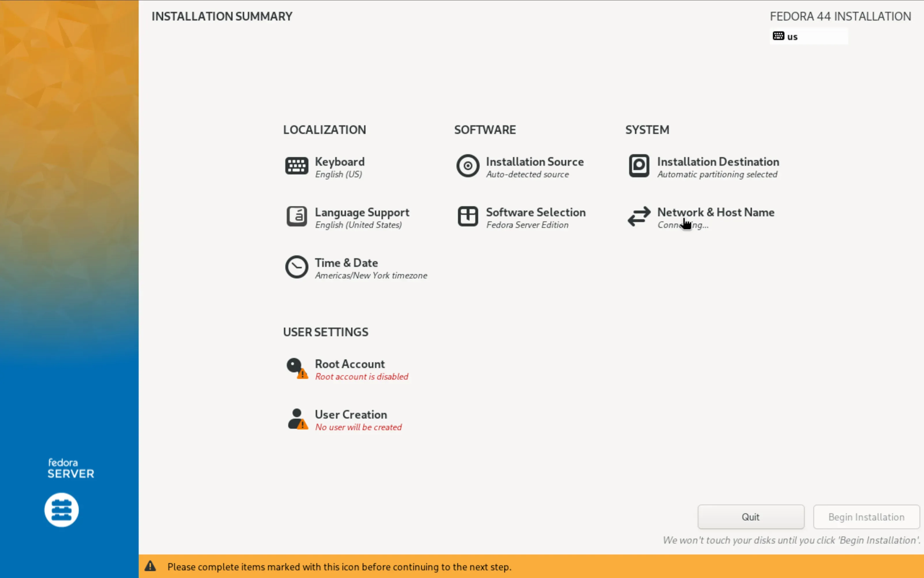Click the Fedora Server logo in sidebar
Image resolution: width=924 pixels, height=578 pixels.
click(x=62, y=510)
